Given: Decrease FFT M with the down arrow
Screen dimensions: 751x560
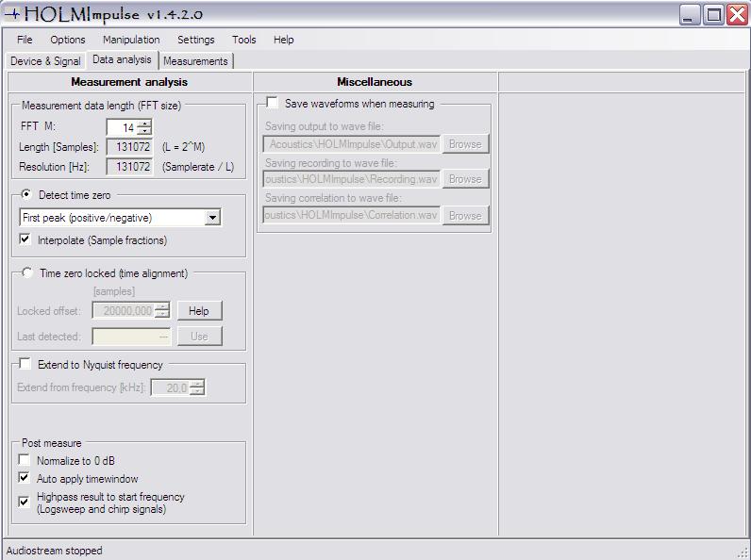Looking at the screenshot, I should (x=144, y=131).
